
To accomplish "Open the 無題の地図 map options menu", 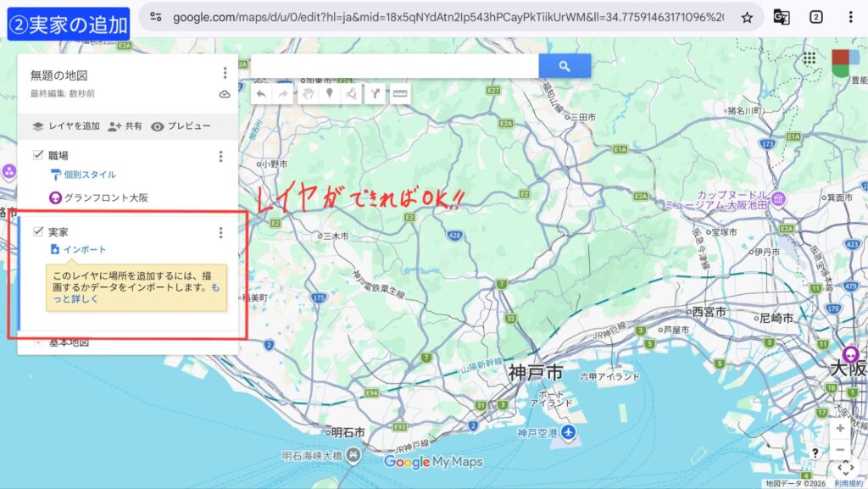I will pyautogui.click(x=225, y=74).
